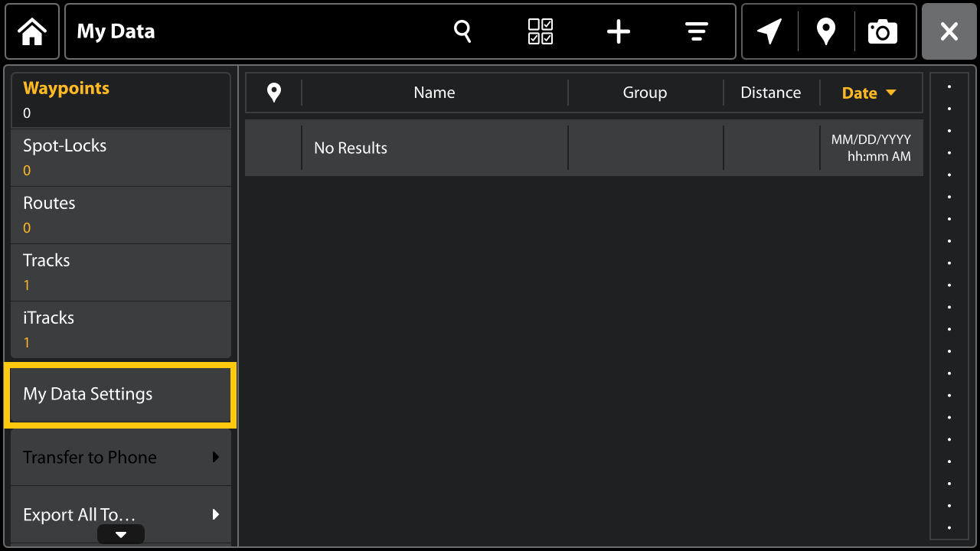Open the iTracks category
Image resolution: width=980 pixels, height=551 pixels.
121,330
